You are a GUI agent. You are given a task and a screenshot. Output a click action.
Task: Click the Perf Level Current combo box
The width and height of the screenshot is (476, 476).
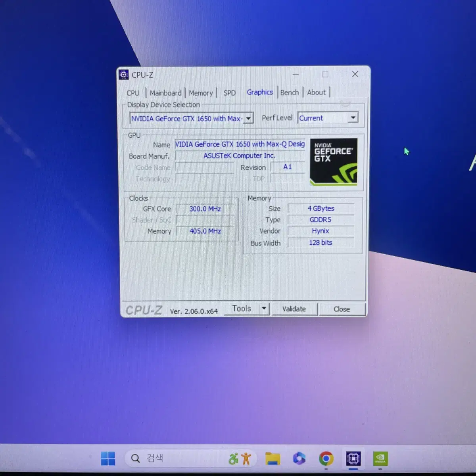click(x=328, y=118)
